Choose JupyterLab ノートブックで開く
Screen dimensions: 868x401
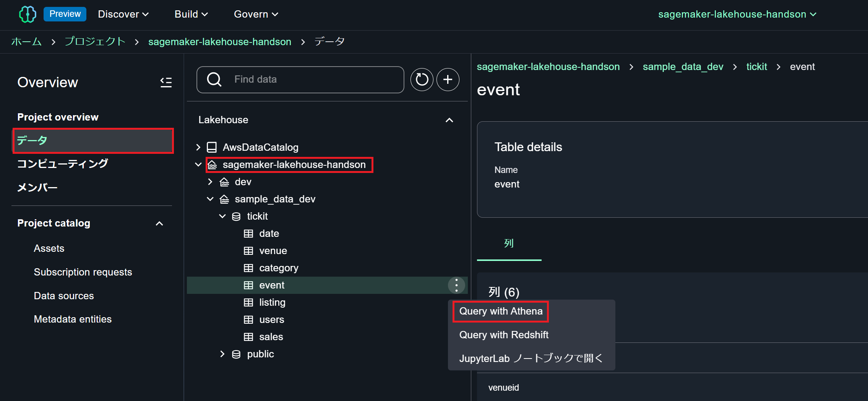coord(531,358)
